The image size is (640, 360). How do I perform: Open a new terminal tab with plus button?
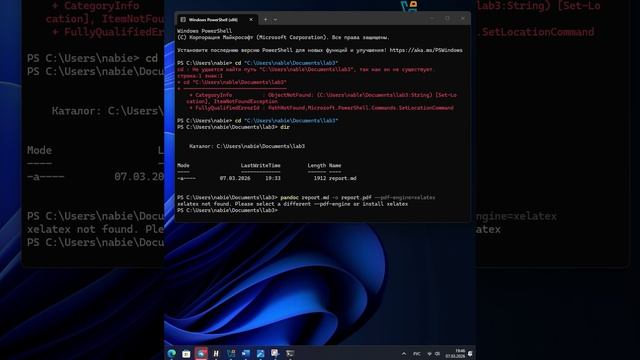point(266,20)
